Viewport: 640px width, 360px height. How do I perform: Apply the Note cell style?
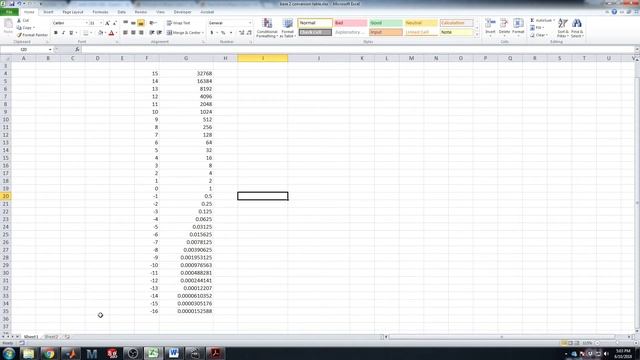[x=456, y=32]
